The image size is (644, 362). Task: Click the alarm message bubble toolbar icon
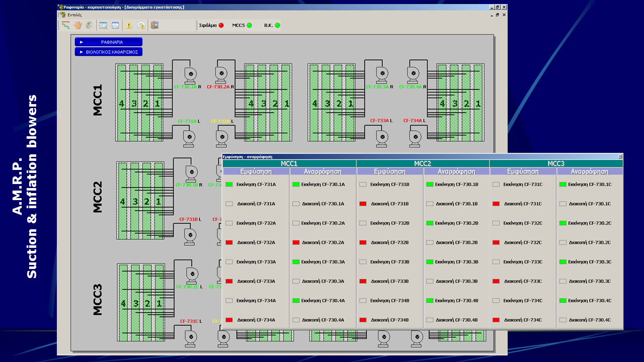pos(141,25)
